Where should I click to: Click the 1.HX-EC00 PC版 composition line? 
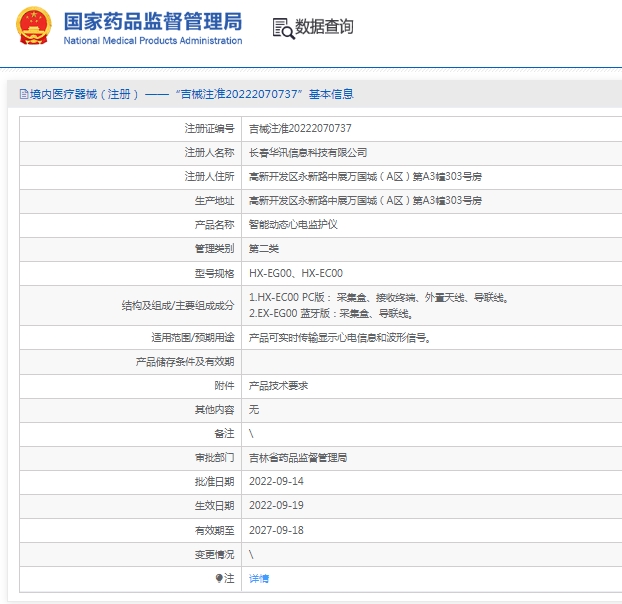pos(379,297)
